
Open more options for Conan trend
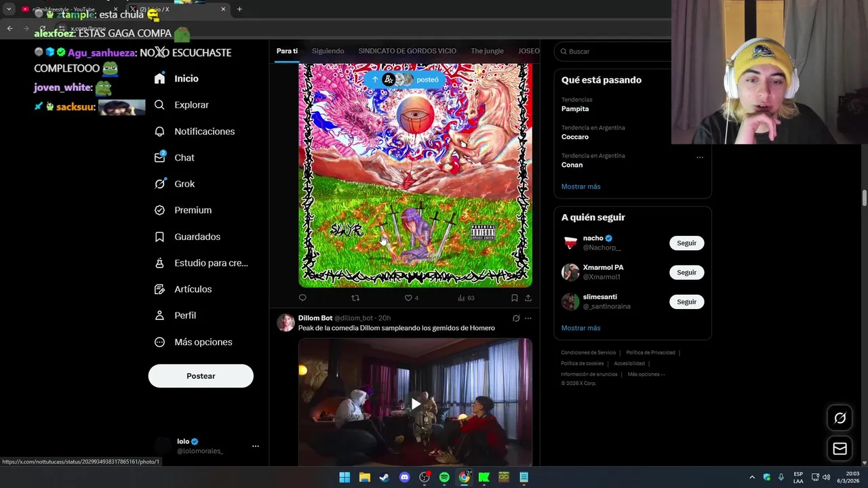pos(700,157)
